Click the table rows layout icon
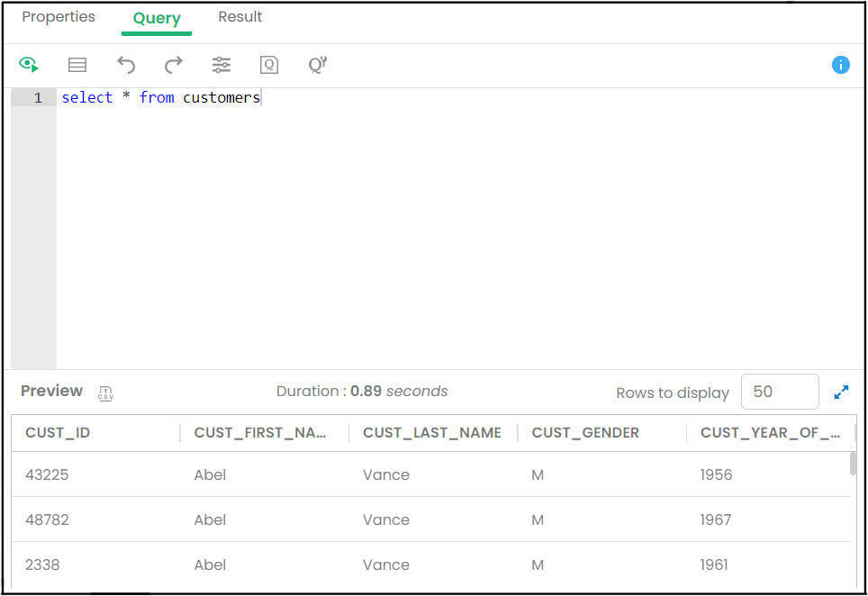Viewport: 868px width, 596px height. pos(77,65)
